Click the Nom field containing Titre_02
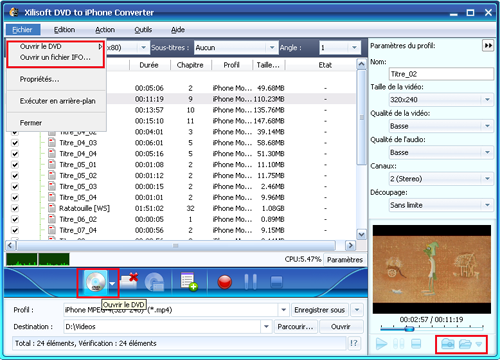The width and height of the screenshot is (500, 360). (441, 74)
